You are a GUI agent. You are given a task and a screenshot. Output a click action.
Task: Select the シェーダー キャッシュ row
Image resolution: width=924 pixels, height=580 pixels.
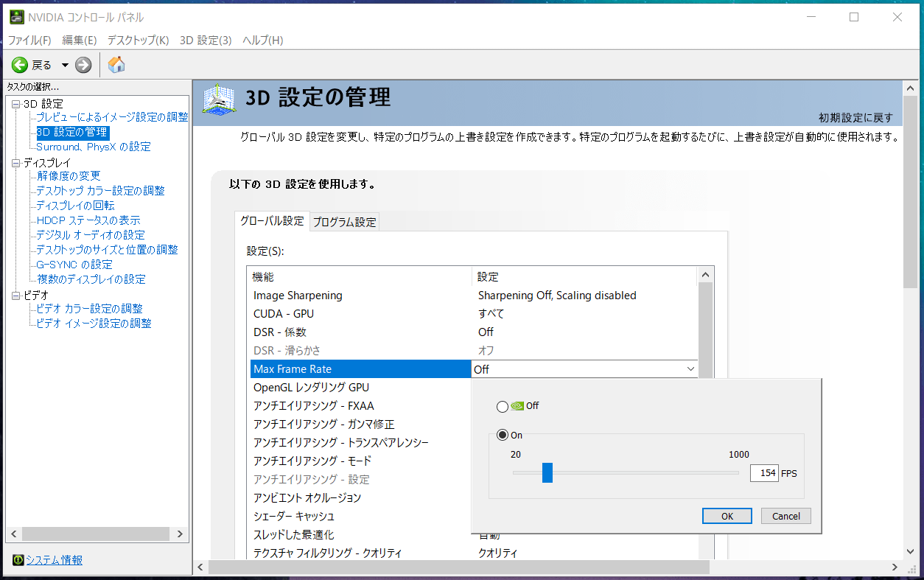(360, 517)
